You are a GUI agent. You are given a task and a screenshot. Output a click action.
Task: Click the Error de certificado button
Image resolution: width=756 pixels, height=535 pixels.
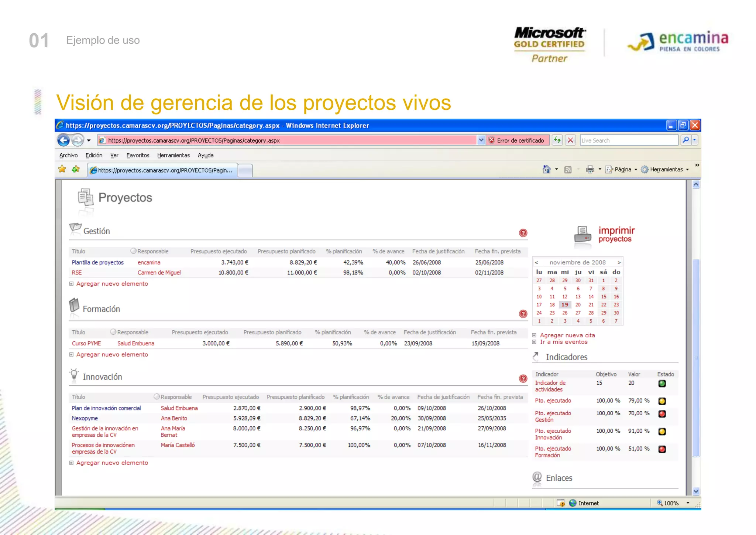517,140
